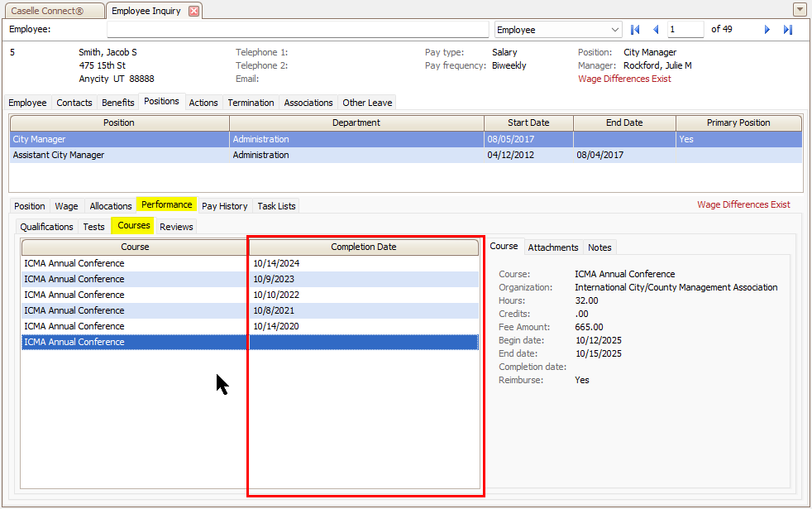The width and height of the screenshot is (812, 509).
Task: Jump to the last employee record
Action: point(788,30)
